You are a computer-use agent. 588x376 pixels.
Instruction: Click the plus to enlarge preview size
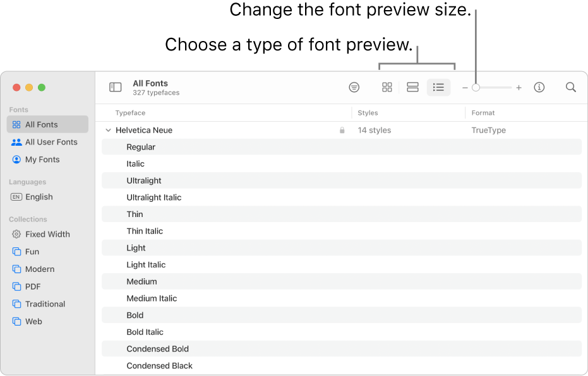(519, 87)
